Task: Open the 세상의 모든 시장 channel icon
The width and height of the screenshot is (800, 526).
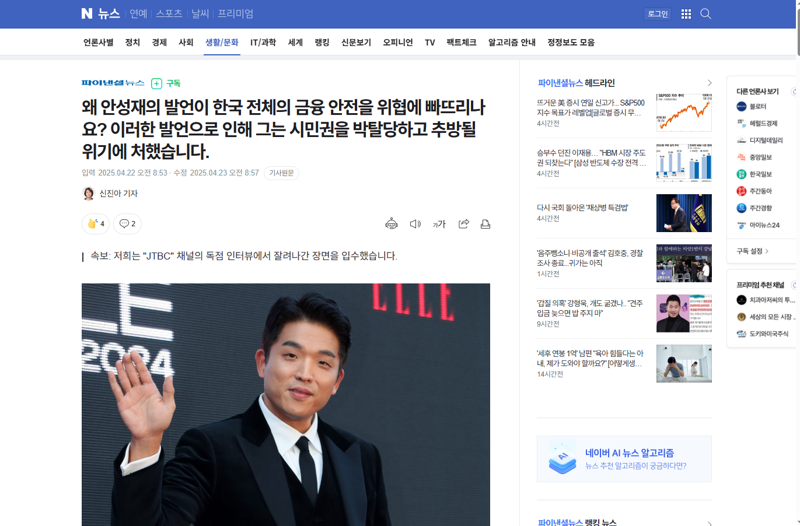Action: tap(741, 317)
